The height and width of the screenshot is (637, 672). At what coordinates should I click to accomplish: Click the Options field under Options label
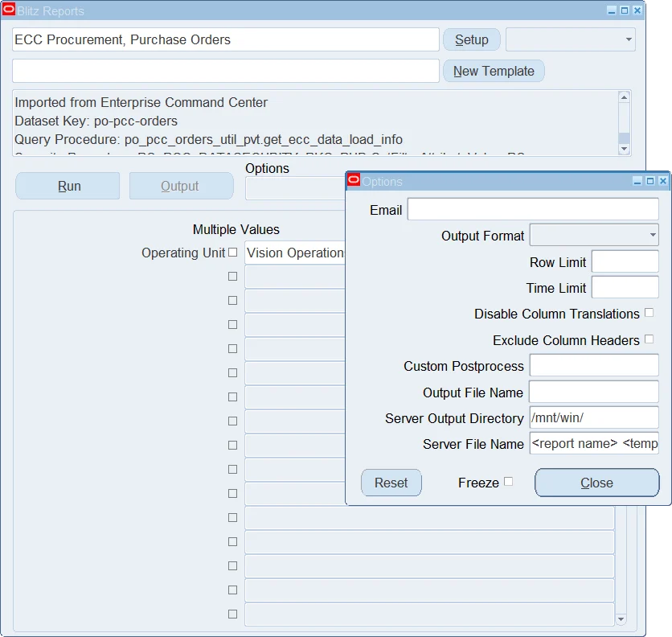[x=295, y=188]
